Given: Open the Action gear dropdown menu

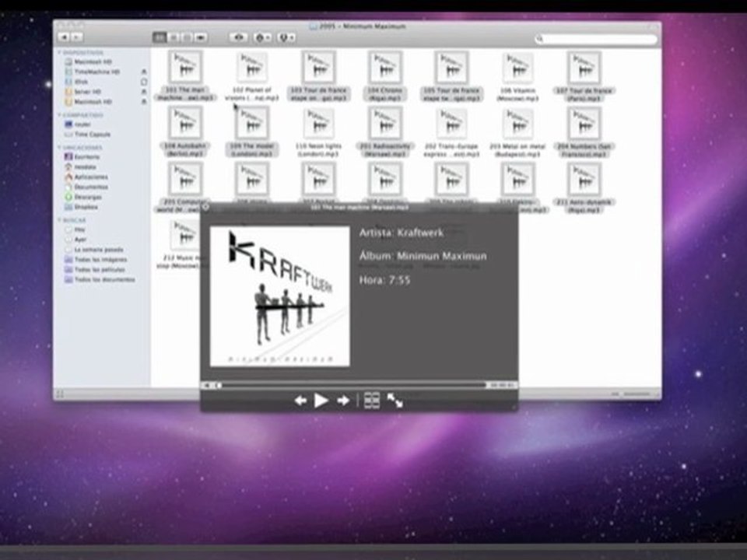Looking at the screenshot, I should click(262, 37).
